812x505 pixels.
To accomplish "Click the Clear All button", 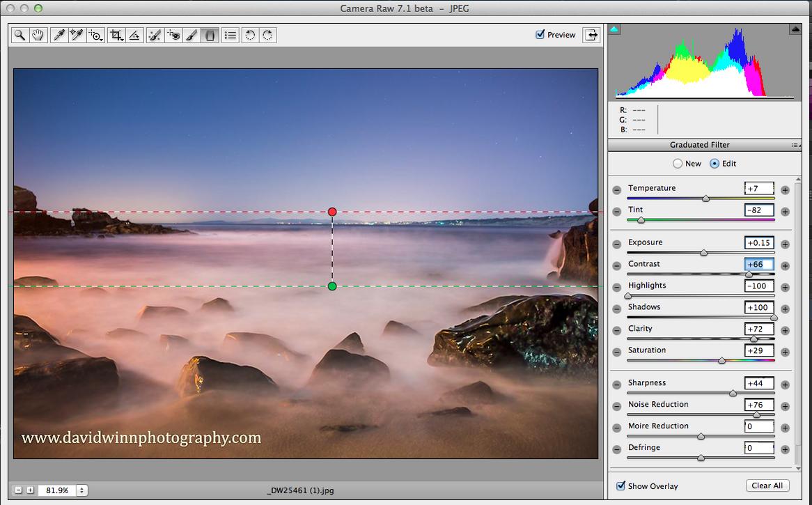I will point(767,485).
